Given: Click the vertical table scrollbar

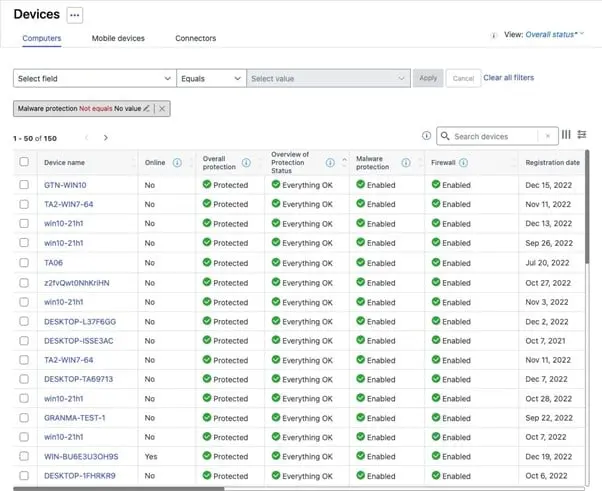Looking at the screenshot, I should (x=587, y=207).
